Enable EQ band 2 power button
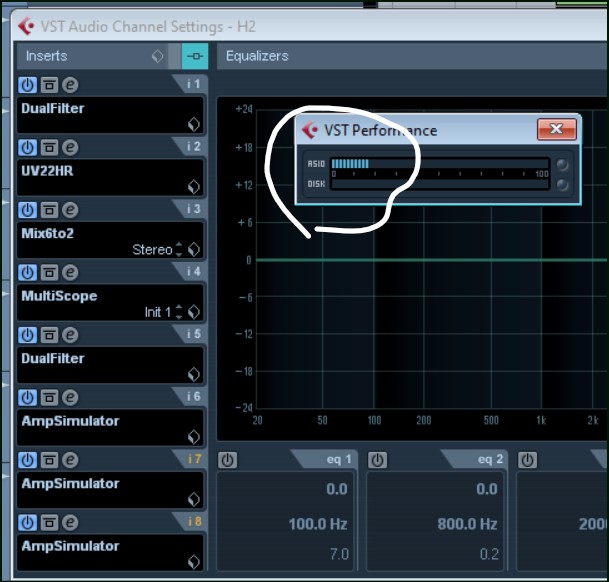The image size is (609, 582). click(x=378, y=460)
